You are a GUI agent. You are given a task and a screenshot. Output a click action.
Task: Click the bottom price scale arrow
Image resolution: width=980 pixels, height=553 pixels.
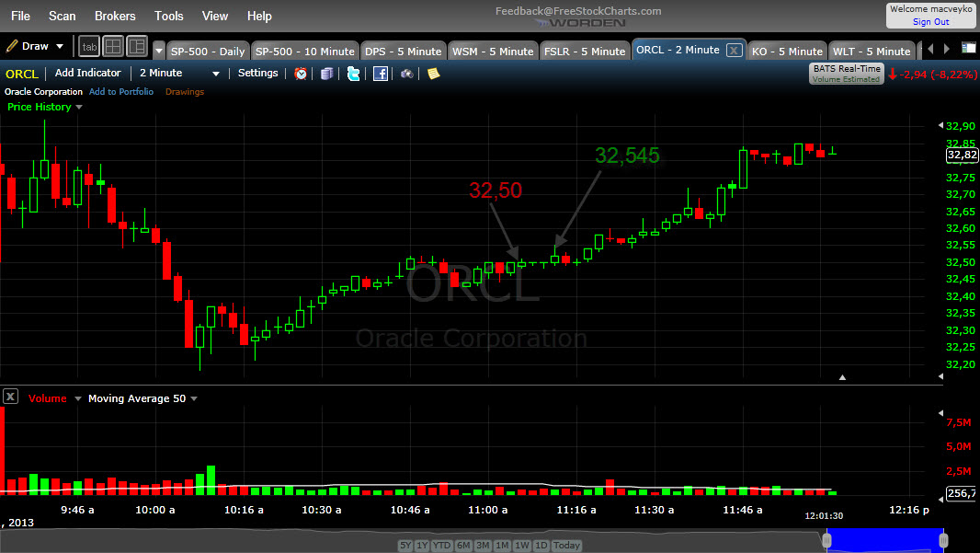tap(940, 376)
